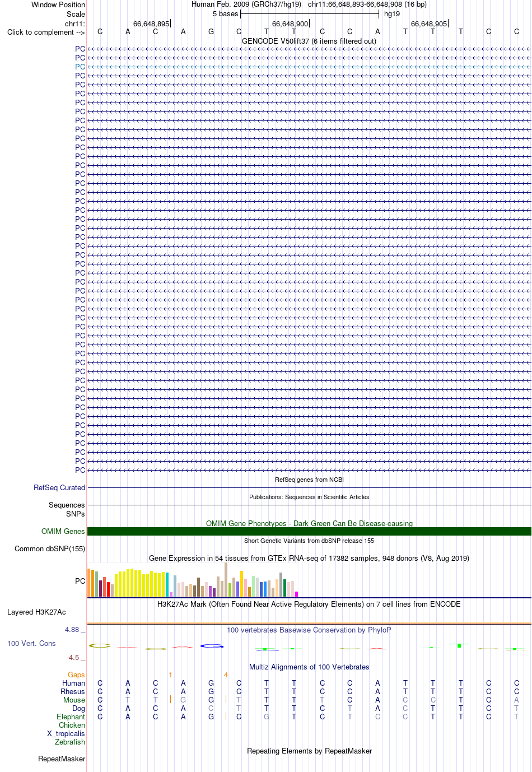Click the 4.88 PhyloP upper value
532x772 pixels.
[72, 630]
